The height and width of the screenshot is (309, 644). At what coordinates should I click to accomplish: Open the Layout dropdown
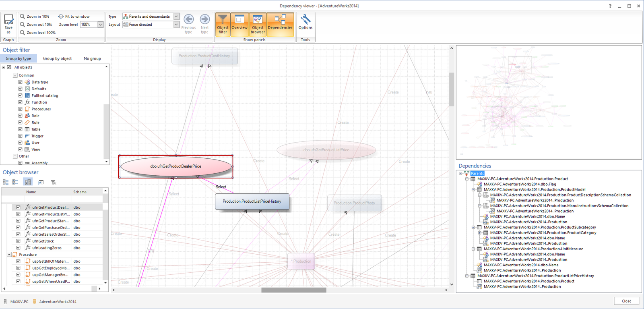tap(176, 25)
